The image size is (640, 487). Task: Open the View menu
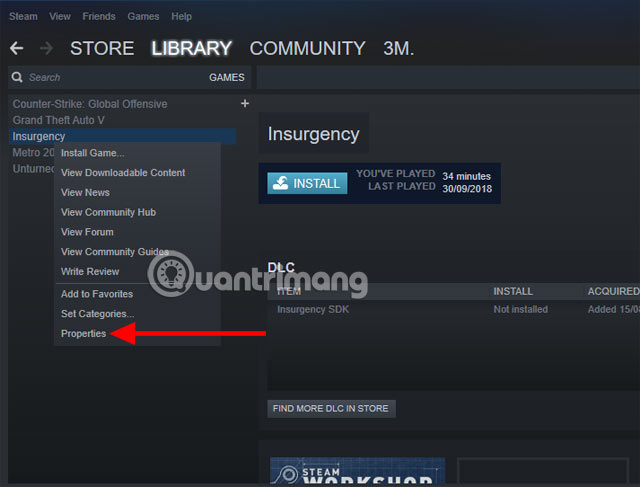pos(60,16)
